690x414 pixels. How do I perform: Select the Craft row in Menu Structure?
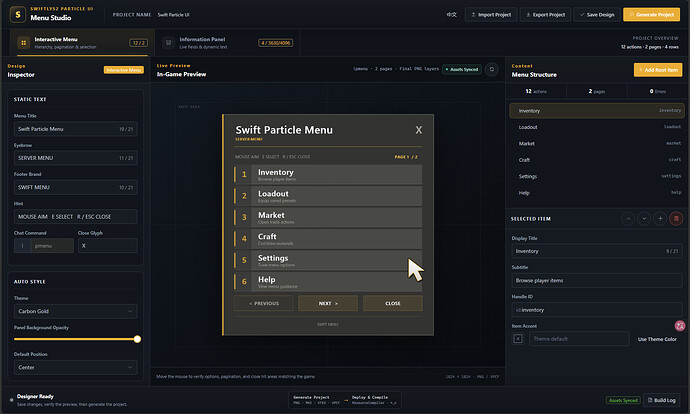[x=597, y=160]
